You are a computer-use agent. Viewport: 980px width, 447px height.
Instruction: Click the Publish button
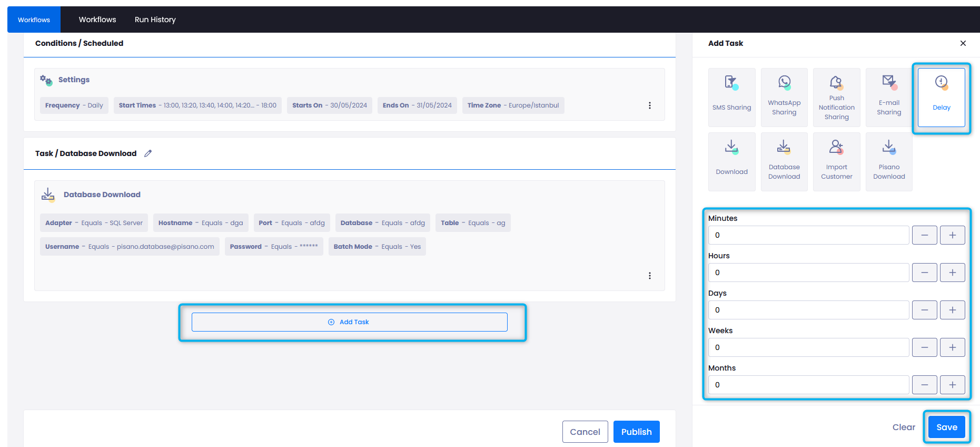click(636, 432)
